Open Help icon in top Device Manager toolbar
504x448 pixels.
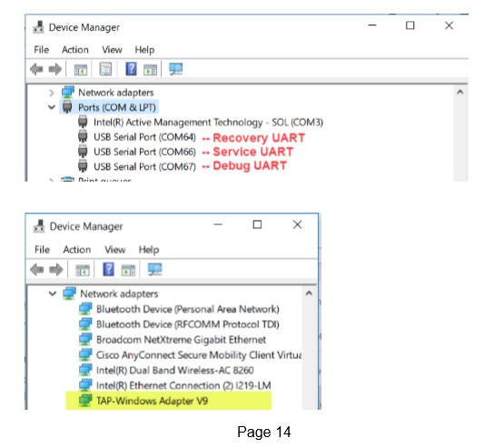coord(131,69)
